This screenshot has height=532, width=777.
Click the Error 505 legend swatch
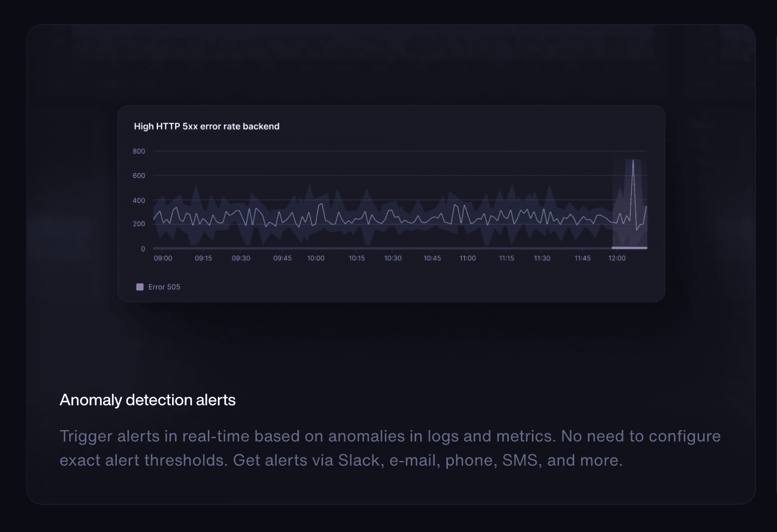(139, 287)
